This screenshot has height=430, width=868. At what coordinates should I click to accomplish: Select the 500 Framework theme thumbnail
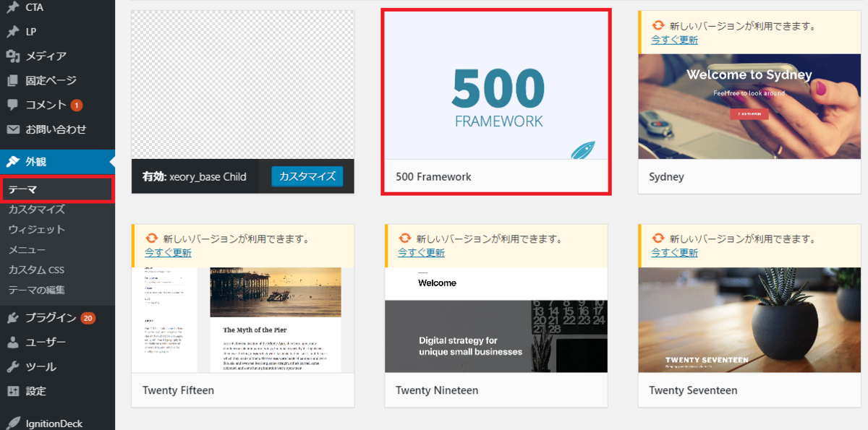click(x=496, y=85)
